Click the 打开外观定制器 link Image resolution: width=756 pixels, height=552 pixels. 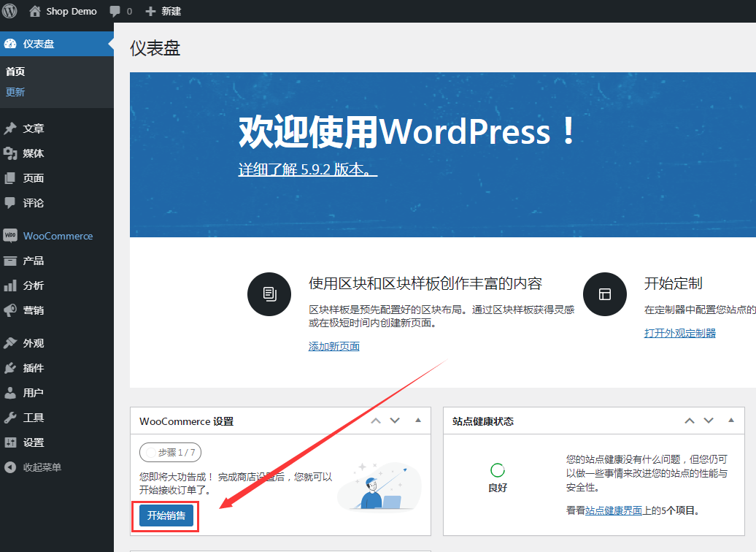[680, 333]
